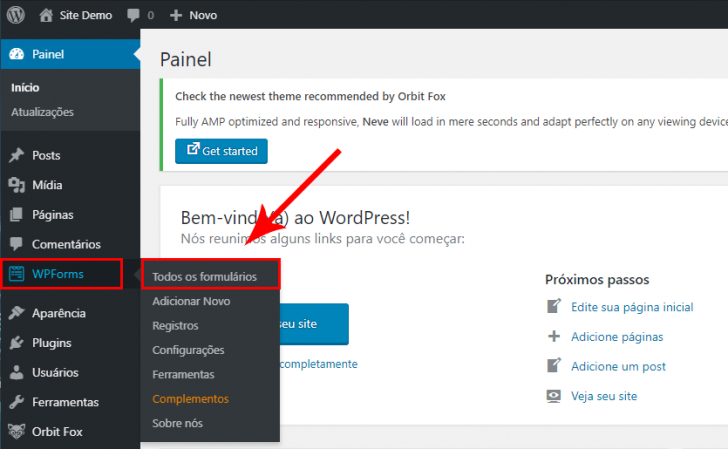Follow the Edite sua página inicial link

click(632, 307)
